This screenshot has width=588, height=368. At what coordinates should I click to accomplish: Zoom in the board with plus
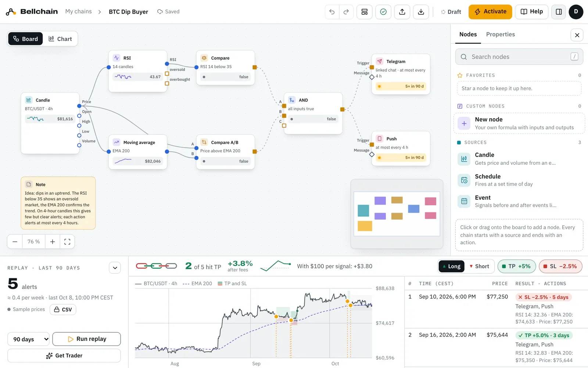[53, 242]
